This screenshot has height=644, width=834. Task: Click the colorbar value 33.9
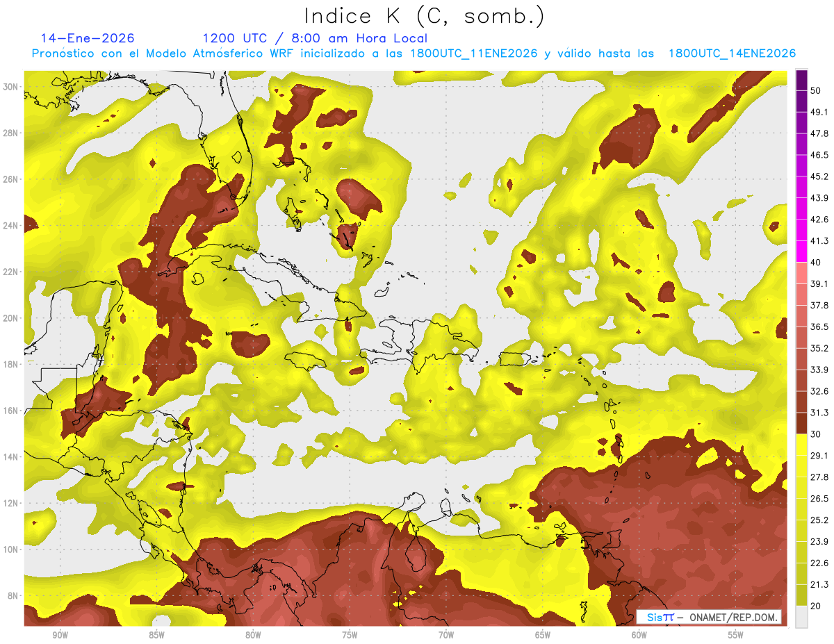pos(819,370)
